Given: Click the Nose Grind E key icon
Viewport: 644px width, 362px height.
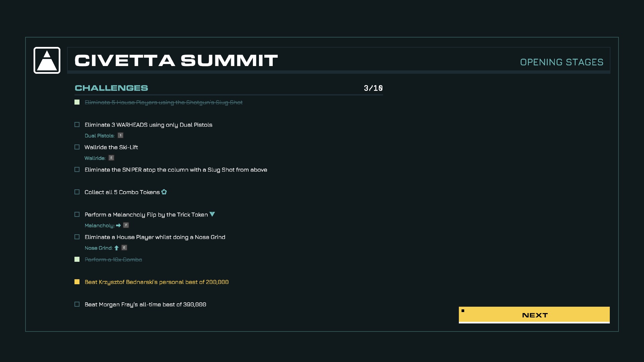Looking at the screenshot, I should 124,248.
